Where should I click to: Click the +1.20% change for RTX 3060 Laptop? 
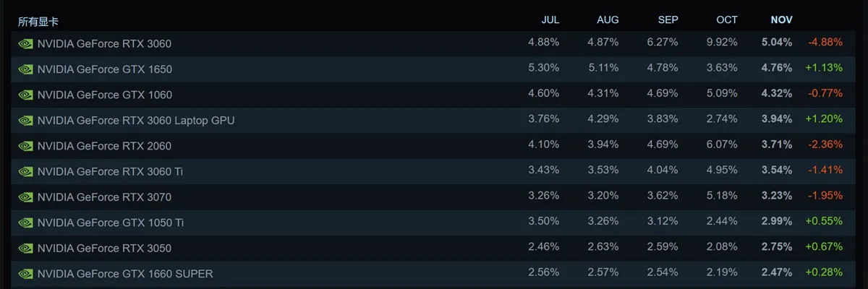pos(824,121)
